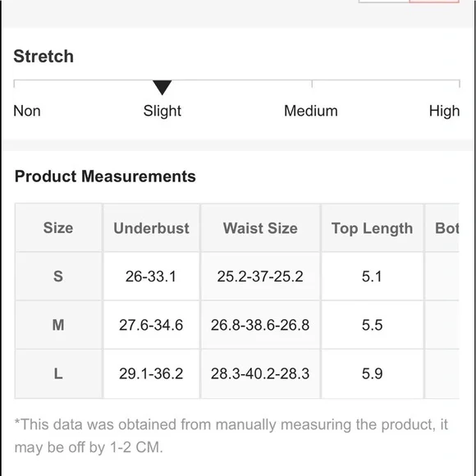
Task: Select the S size row label
Action: tap(58, 277)
